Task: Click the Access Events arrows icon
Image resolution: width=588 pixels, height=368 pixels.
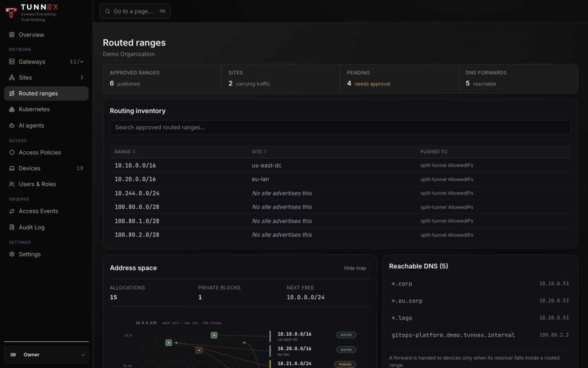Action: (x=12, y=211)
